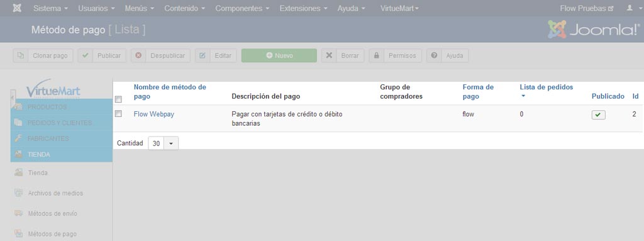Click the Publicar green check icon

[86, 55]
